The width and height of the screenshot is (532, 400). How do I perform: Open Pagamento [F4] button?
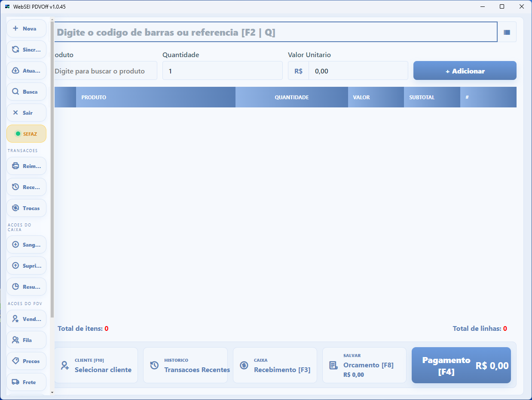point(461,366)
